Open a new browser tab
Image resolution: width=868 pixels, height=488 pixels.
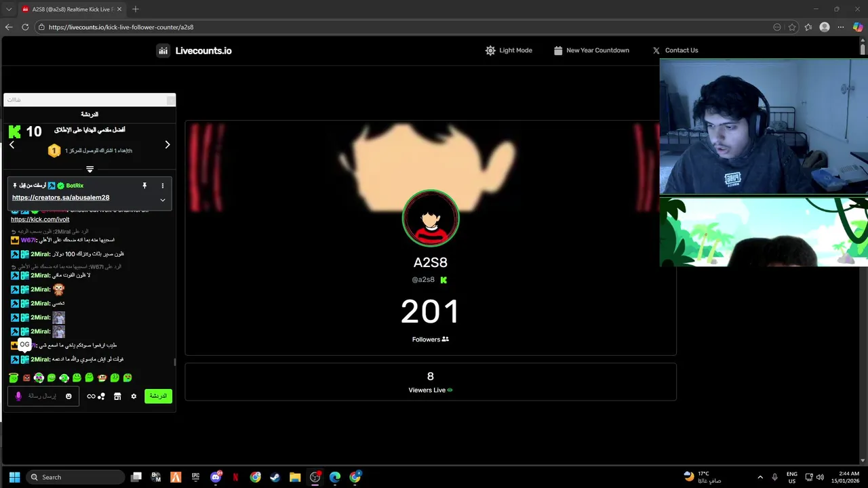coord(135,9)
